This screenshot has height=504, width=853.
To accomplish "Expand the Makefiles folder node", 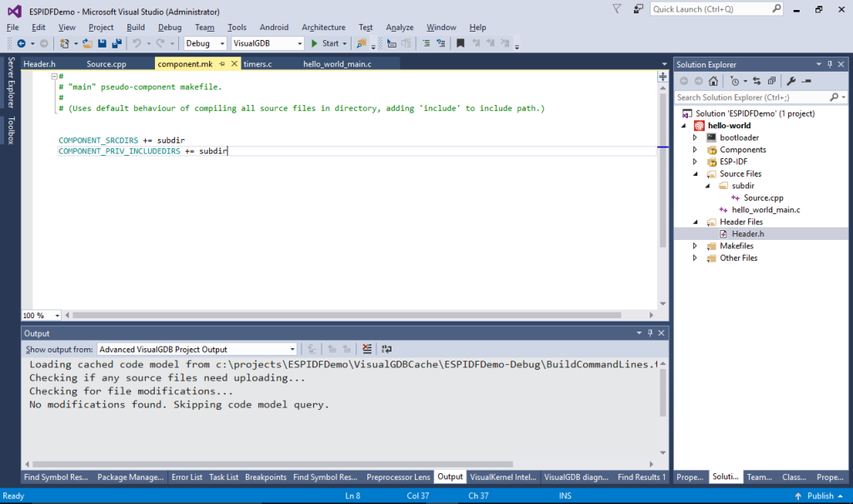I will tap(695, 246).
